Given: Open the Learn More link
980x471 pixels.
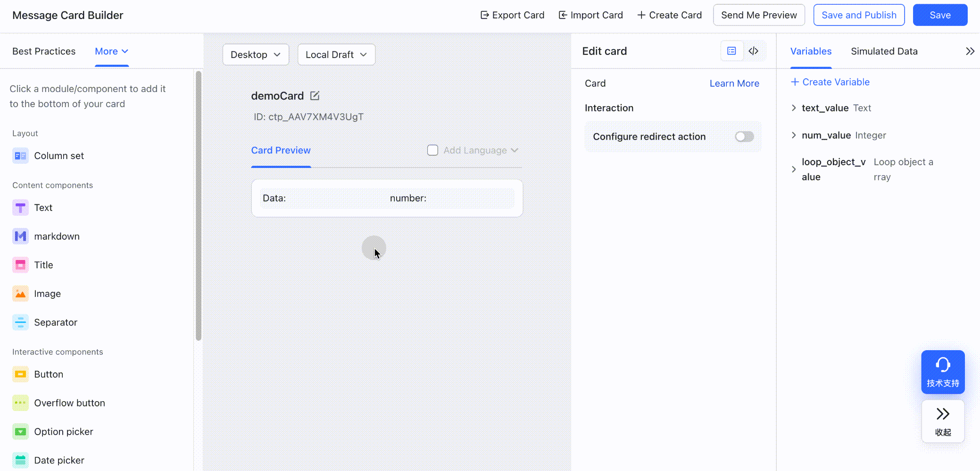Looking at the screenshot, I should [734, 84].
